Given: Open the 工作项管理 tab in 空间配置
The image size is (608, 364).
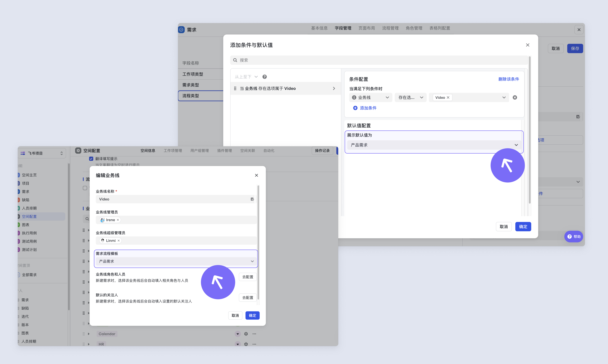Looking at the screenshot, I should 173,150.
